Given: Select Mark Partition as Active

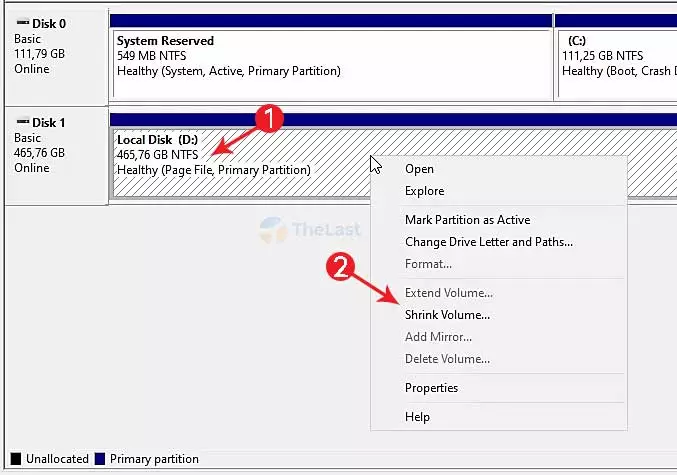Looking at the screenshot, I should [467, 220].
